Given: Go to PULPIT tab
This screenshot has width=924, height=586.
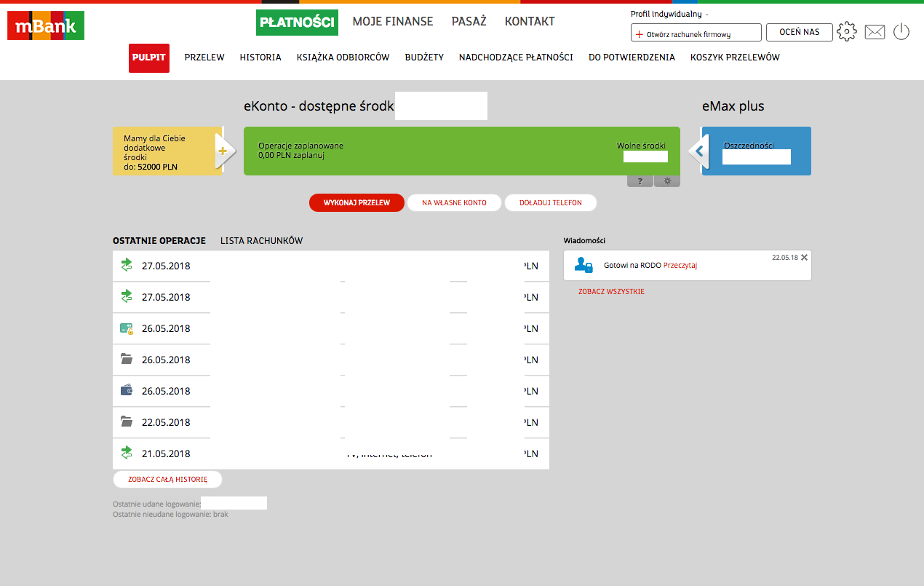Looking at the screenshot, I should click(x=149, y=58).
